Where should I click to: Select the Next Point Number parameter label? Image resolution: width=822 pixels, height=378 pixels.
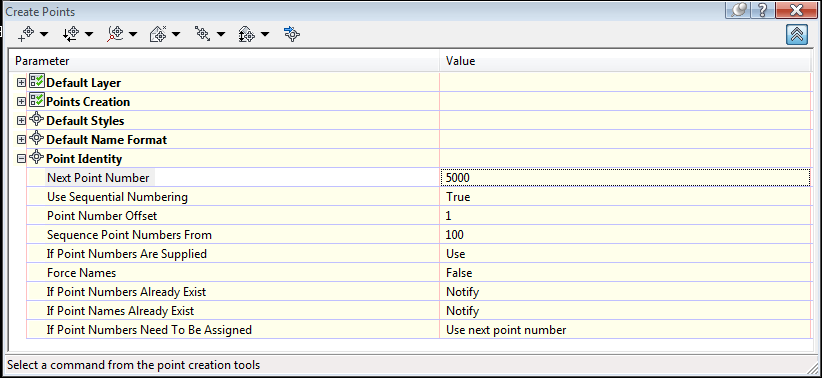click(x=98, y=178)
